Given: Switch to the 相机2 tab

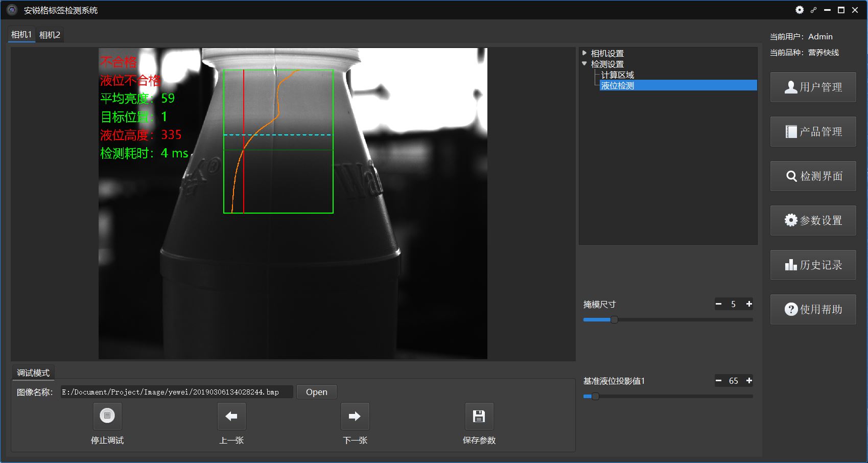Looking at the screenshot, I should click(x=50, y=35).
